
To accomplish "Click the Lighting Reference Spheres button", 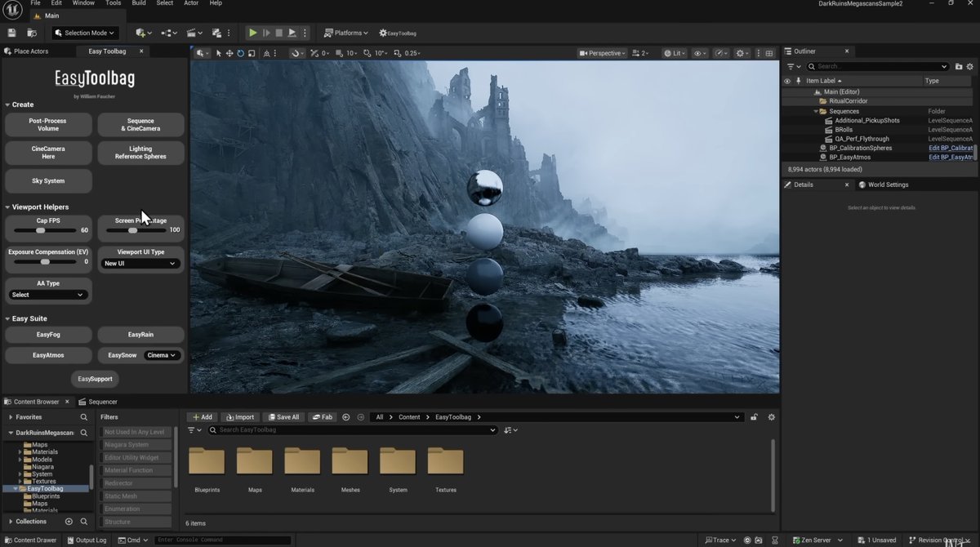I will pos(140,153).
